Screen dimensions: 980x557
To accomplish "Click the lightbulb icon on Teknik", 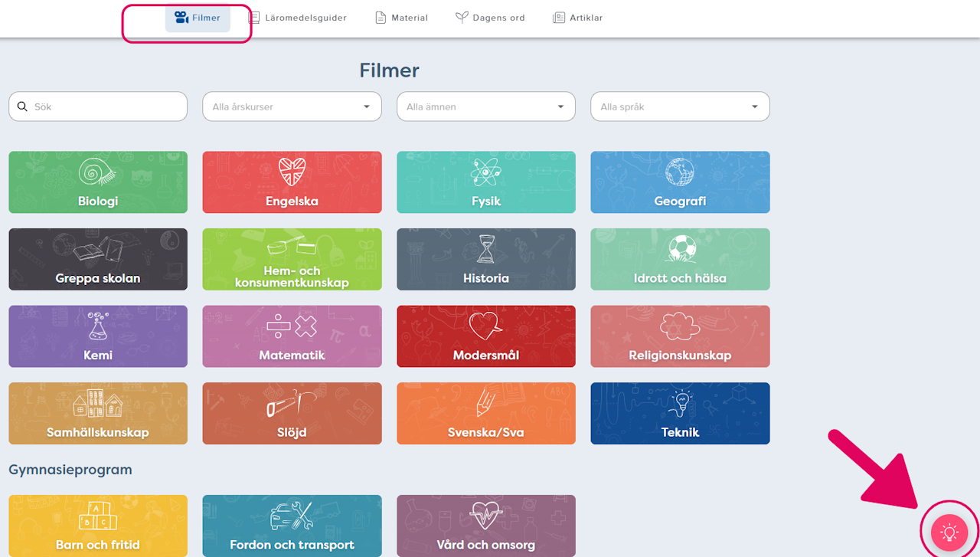I will (x=680, y=404).
